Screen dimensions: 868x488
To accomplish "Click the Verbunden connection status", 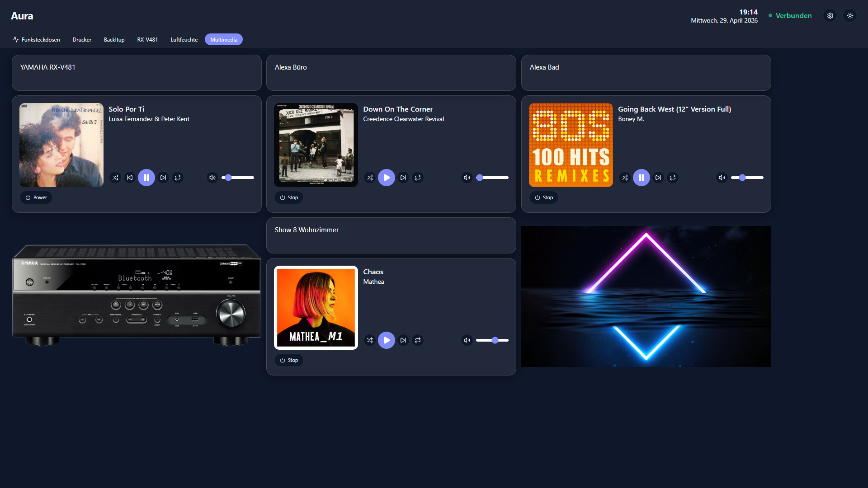I will (x=790, y=16).
